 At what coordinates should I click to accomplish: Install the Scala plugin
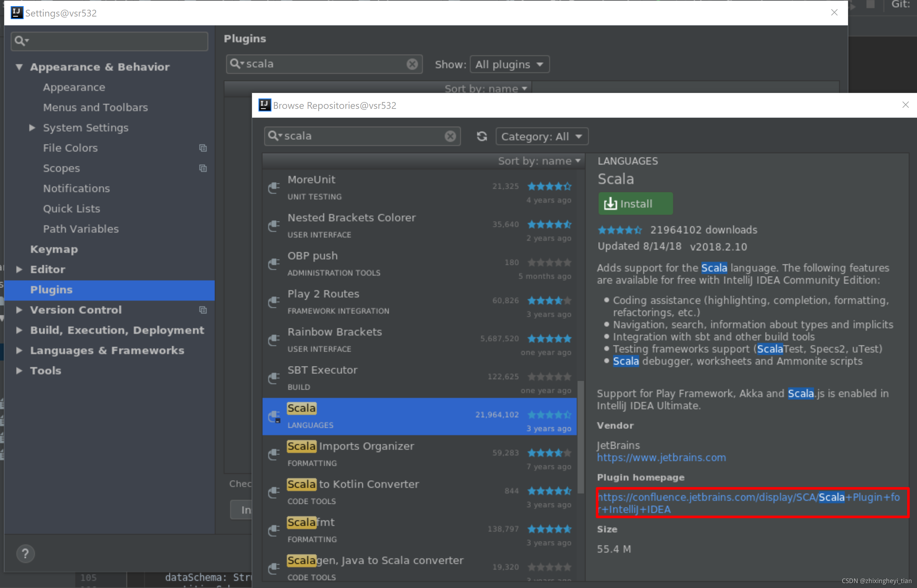point(636,204)
